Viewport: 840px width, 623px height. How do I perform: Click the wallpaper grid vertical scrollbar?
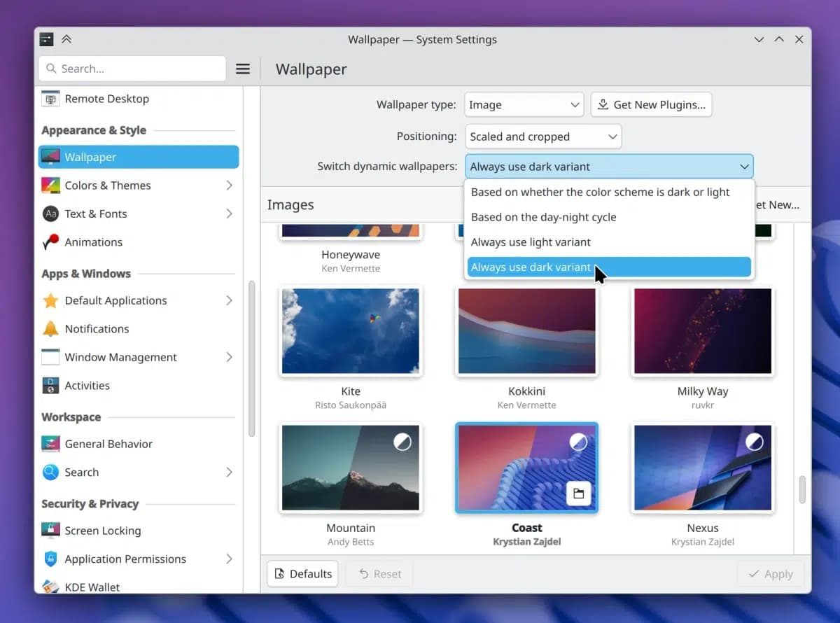802,489
